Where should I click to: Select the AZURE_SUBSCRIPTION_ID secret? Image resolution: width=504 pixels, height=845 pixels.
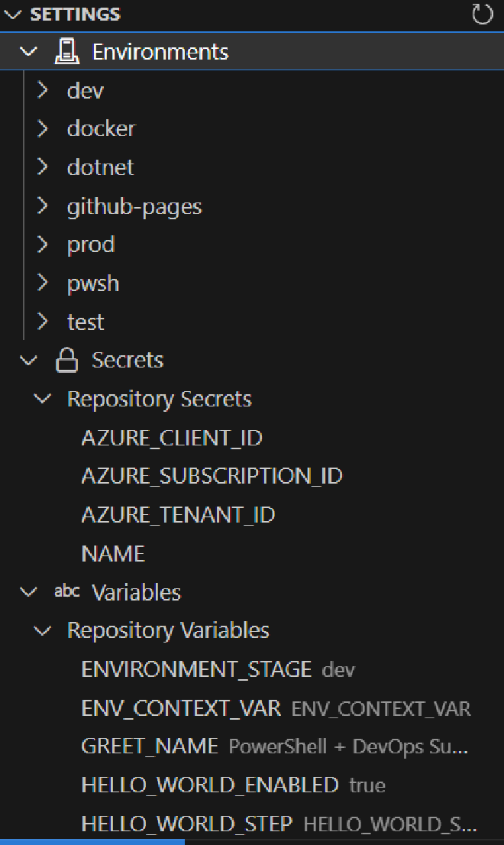(212, 476)
